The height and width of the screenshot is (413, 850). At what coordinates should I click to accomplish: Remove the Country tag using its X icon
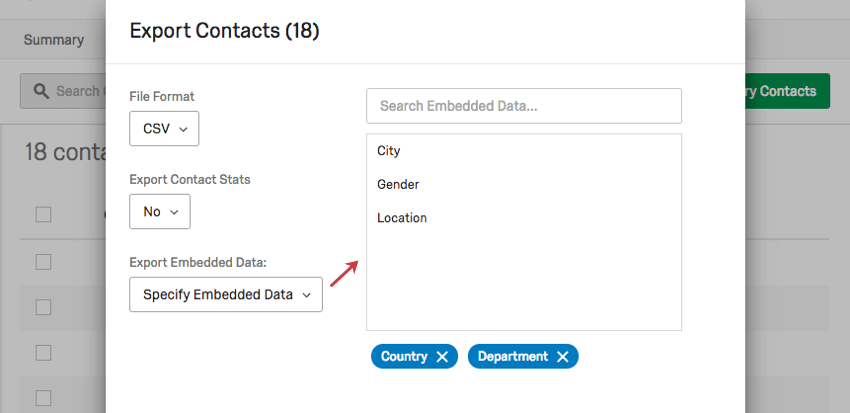coord(442,357)
